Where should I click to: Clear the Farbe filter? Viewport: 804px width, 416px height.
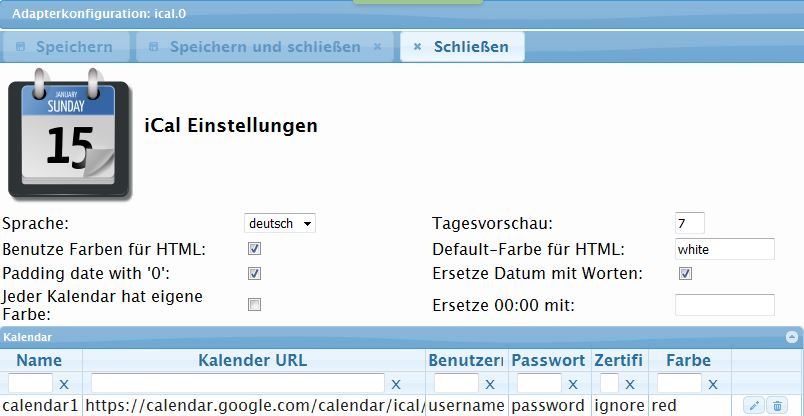[x=713, y=384]
